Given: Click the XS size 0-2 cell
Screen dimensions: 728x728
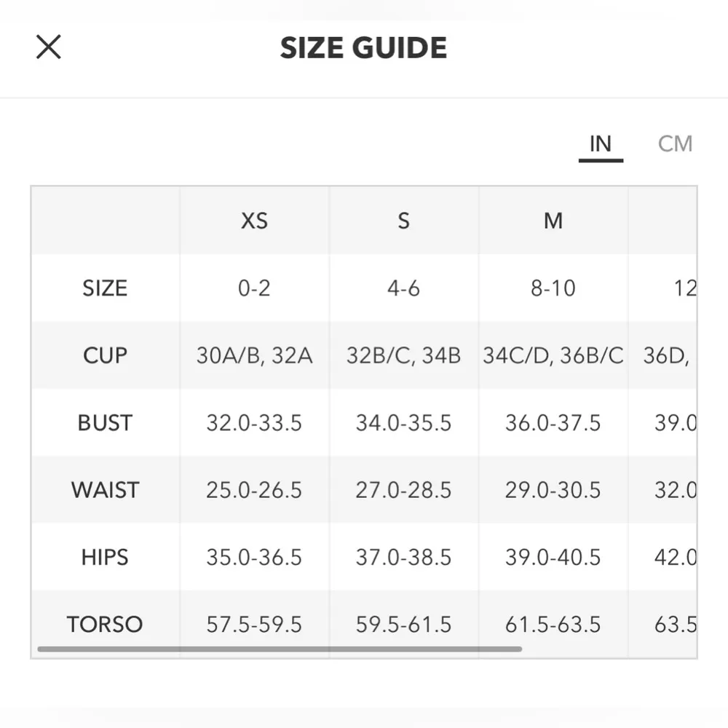Looking at the screenshot, I should point(254,288).
